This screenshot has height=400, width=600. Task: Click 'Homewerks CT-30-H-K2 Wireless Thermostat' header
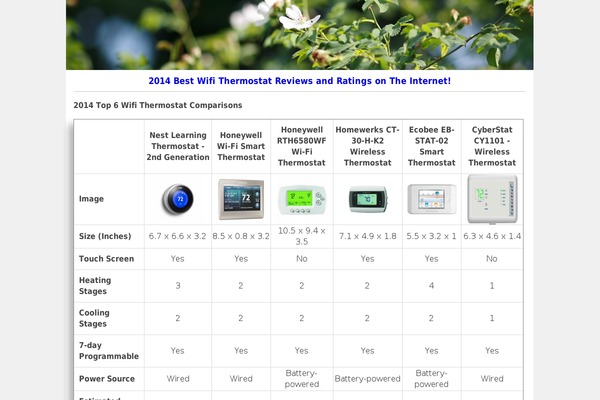pyautogui.click(x=368, y=146)
